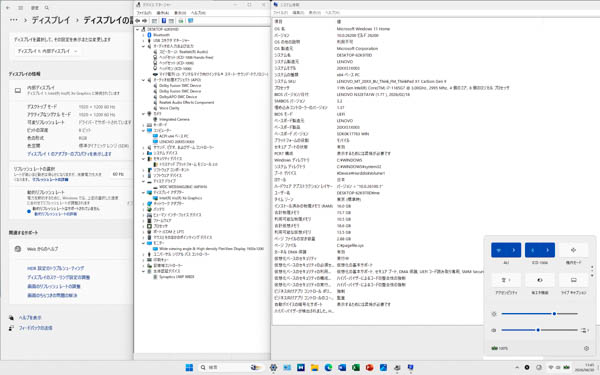Toggle the Bluetooth quick setting tile
This screenshot has height=375, width=600.
pos(532,250)
